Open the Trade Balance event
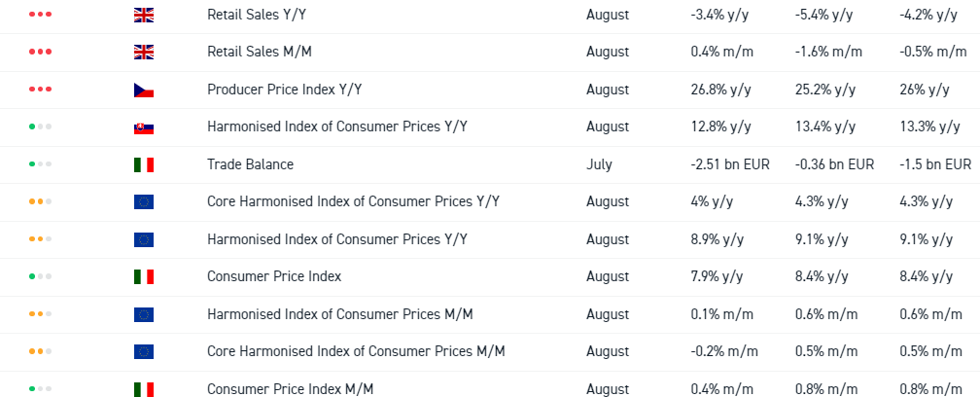 click(x=250, y=164)
